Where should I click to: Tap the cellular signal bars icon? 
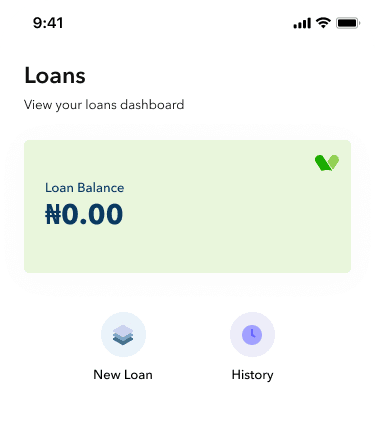[x=302, y=23]
